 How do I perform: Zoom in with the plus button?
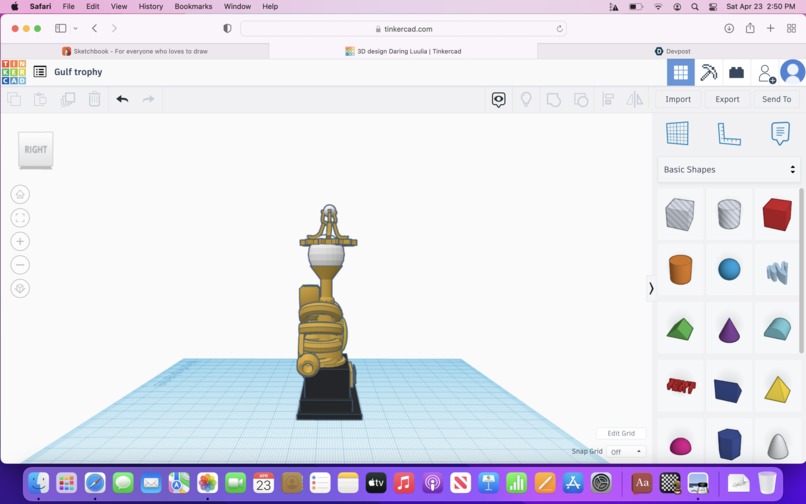20,241
